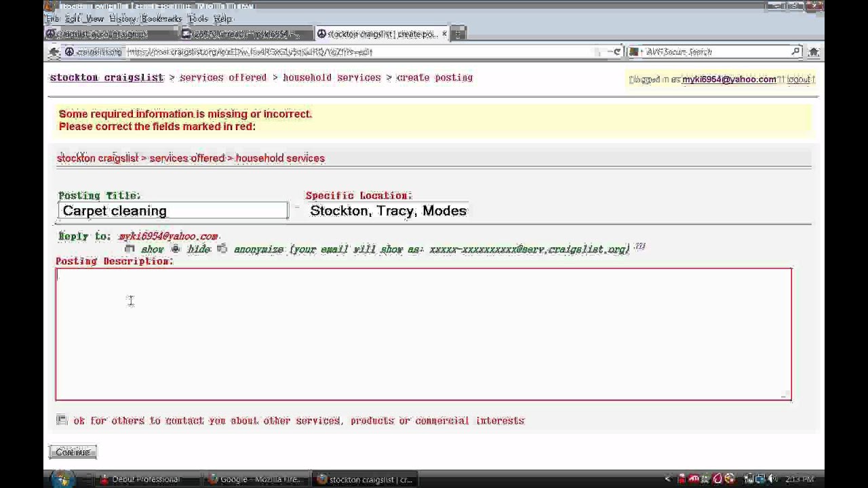Click the Firefox home icon
Image resolution: width=868 pixels, height=488 pixels.
[x=814, y=52]
